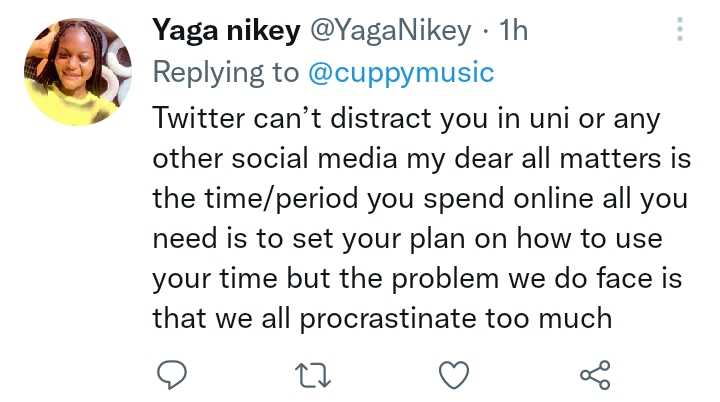Share the tweet via the share icon

tap(595, 375)
